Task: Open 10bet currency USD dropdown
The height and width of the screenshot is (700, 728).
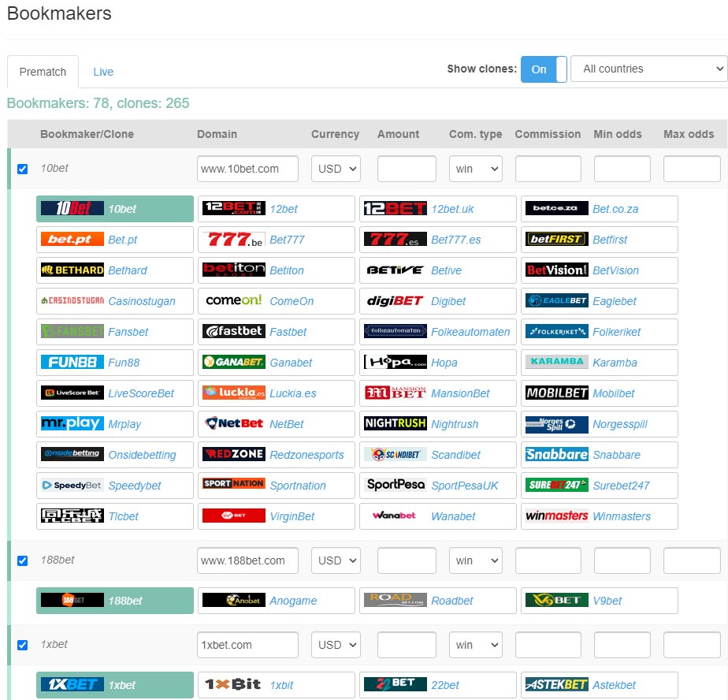Action: point(336,169)
